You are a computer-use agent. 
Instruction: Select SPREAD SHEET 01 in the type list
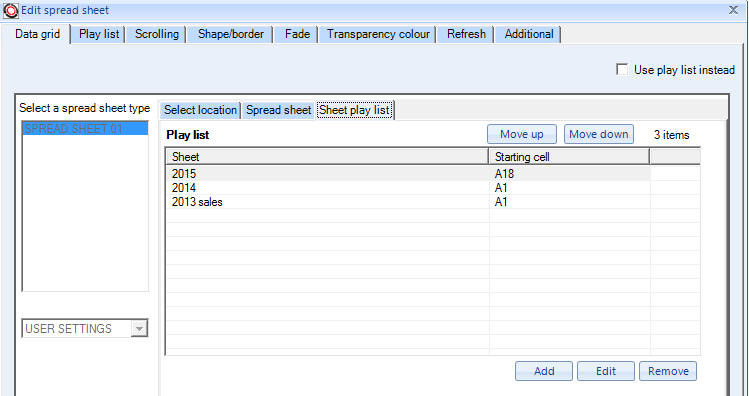(85, 128)
